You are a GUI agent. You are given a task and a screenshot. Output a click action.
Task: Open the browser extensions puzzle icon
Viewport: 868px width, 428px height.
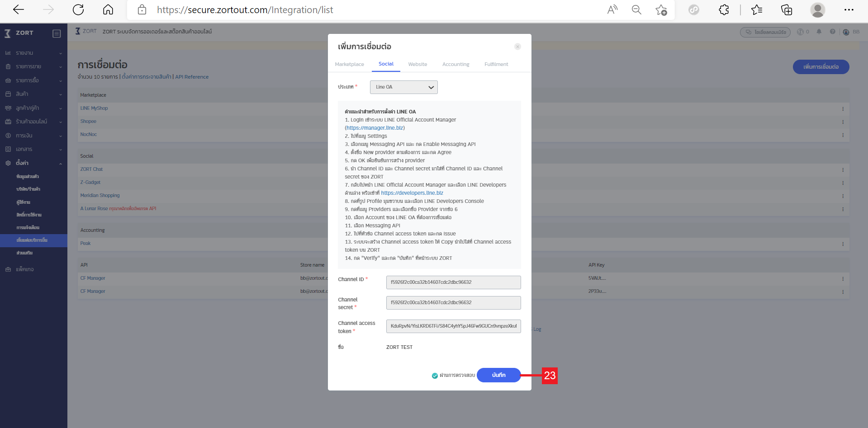[x=724, y=9]
